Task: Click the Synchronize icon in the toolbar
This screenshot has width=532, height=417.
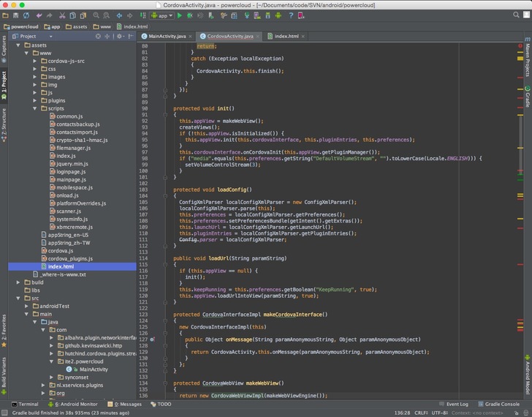Action: [x=26, y=15]
